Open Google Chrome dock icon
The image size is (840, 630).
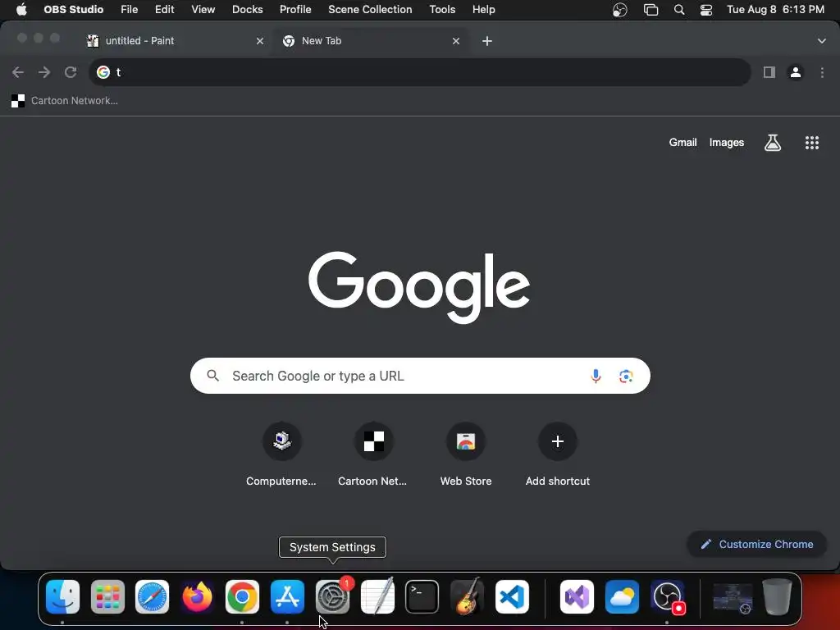(242, 596)
